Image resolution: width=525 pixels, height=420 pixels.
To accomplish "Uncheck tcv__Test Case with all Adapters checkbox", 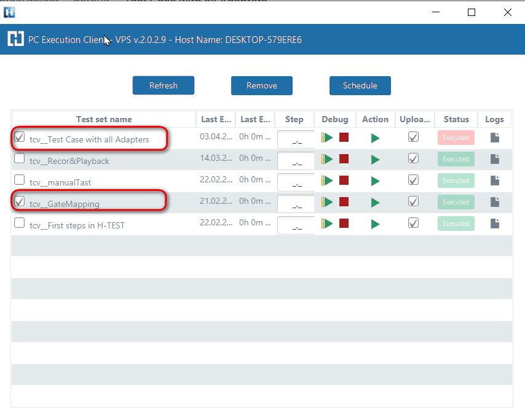I will tap(20, 137).
